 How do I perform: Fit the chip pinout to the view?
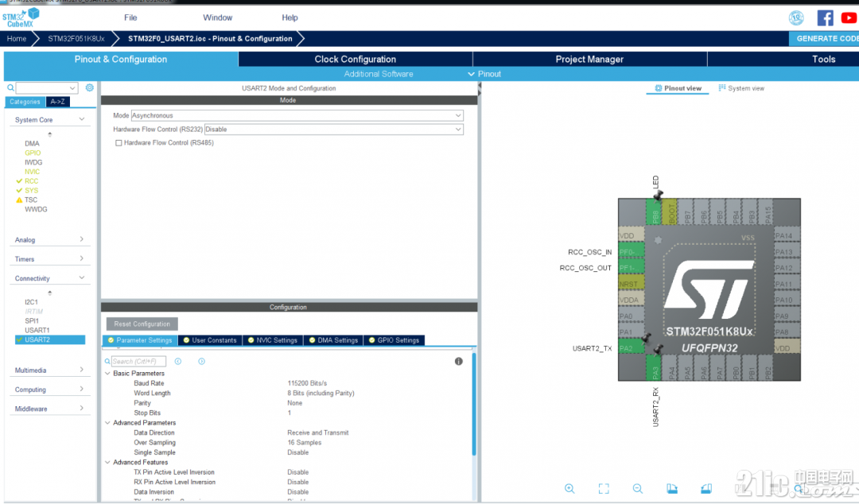(x=604, y=489)
